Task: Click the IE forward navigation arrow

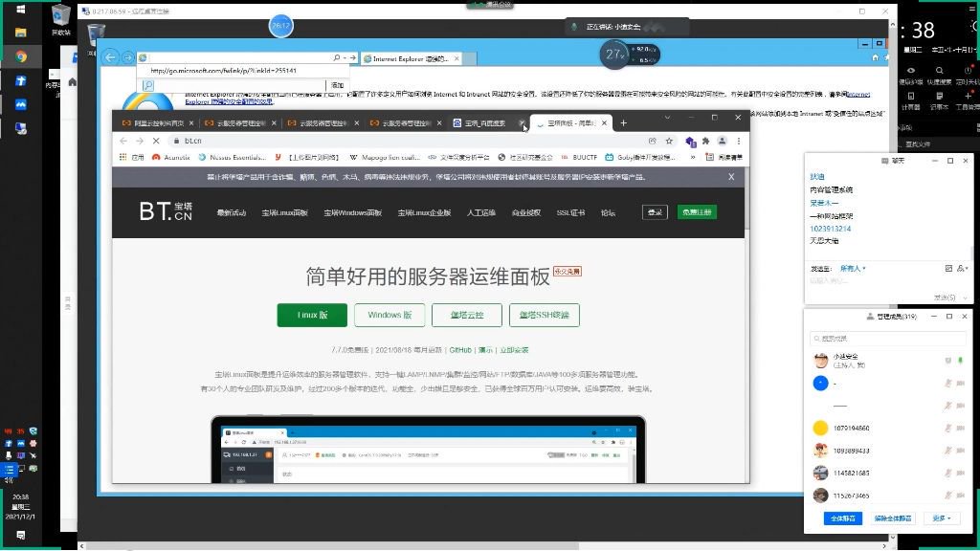Action: click(128, 57)
